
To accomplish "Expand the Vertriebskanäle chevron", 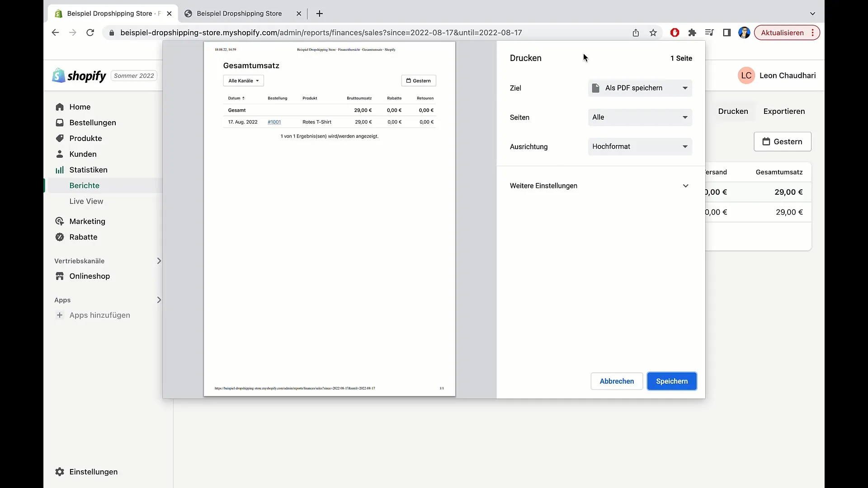I will point(159,261).
